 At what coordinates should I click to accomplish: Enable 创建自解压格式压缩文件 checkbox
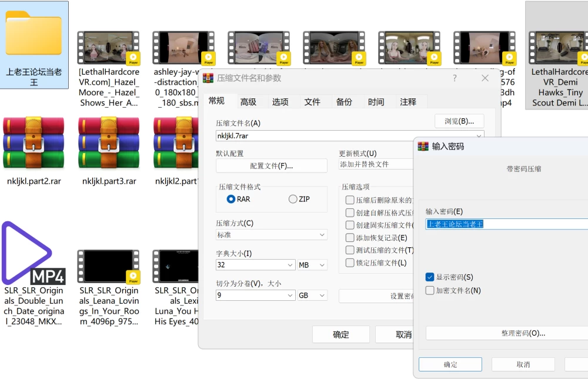click(350, 213)
